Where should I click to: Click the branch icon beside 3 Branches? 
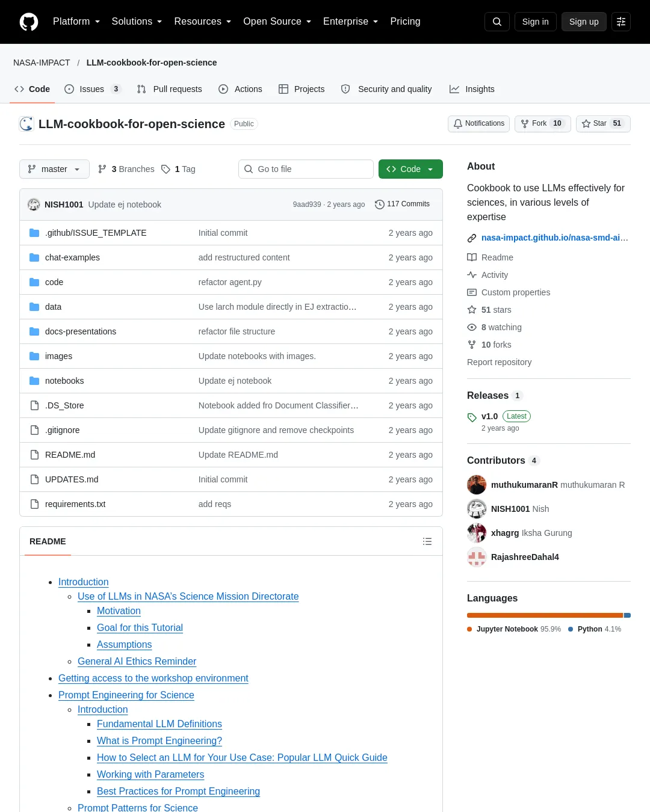(x=102, y=169)
